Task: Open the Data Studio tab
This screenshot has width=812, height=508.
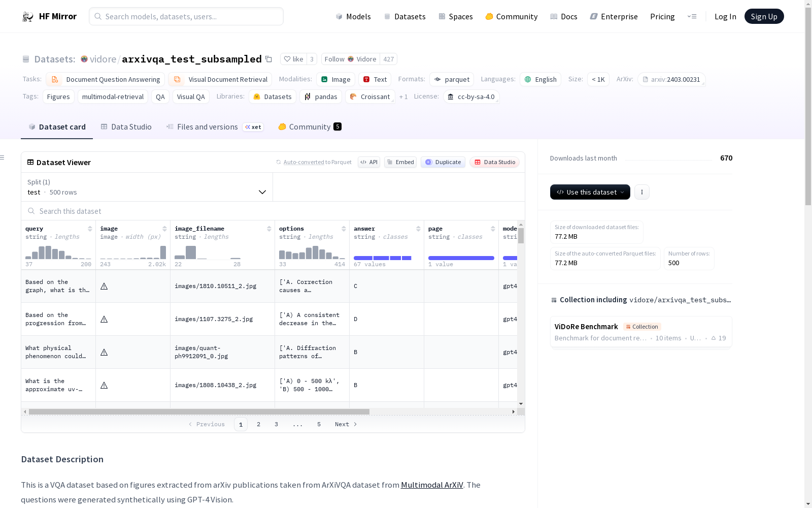Action: (126, 127)
